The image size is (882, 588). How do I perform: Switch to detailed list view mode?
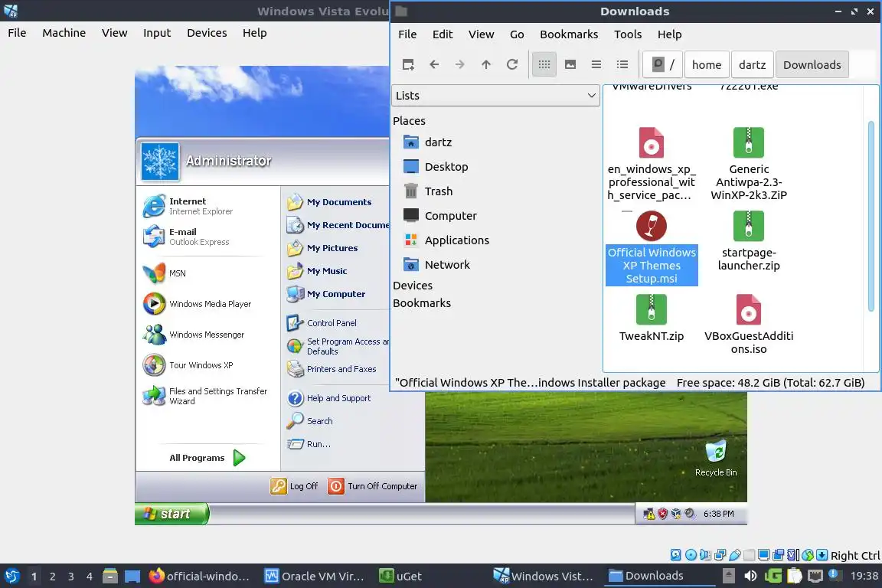click(622, 65)
